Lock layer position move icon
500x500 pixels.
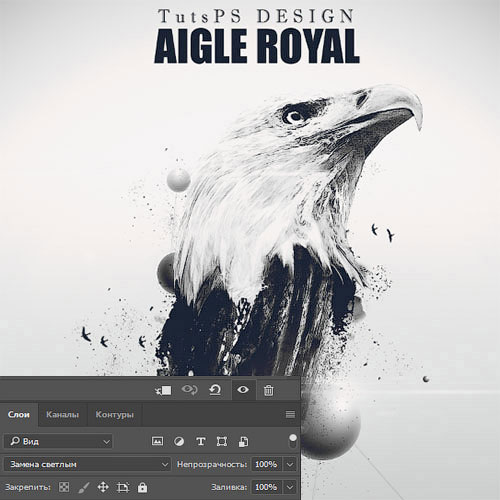coord(103,487)
